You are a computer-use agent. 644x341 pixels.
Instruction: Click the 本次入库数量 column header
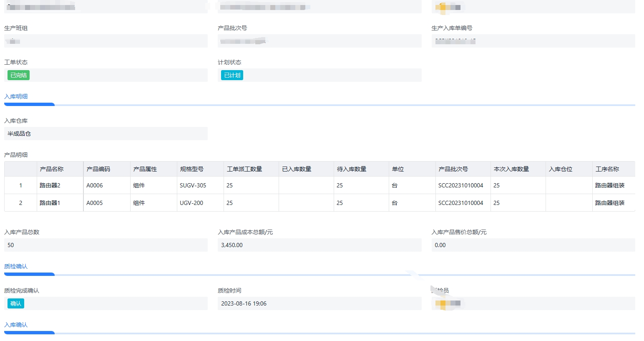511,169
